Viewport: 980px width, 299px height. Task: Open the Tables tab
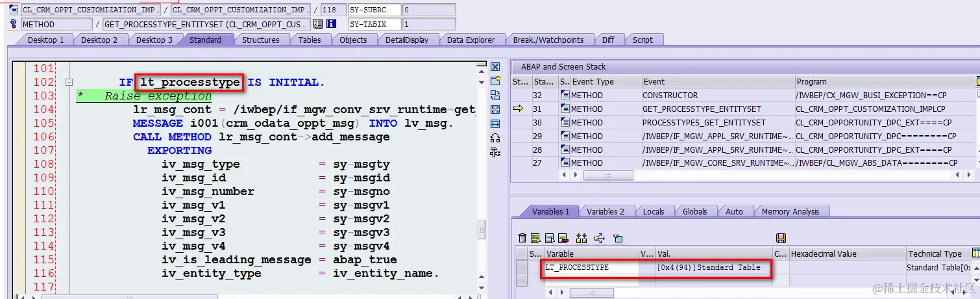coord(310,40)
